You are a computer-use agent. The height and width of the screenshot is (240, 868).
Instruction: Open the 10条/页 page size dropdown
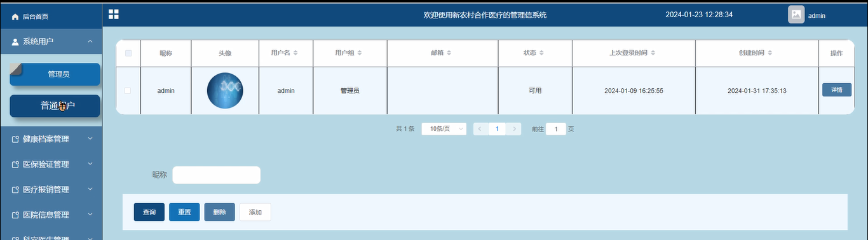tap(444, 129)
